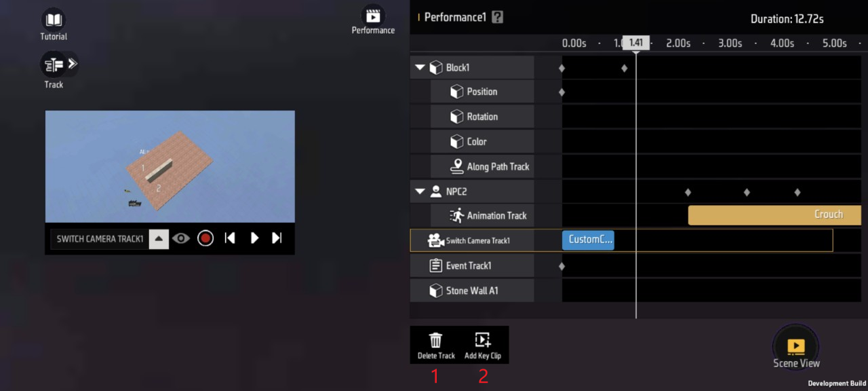Click the help question mark beside Performance1
Viewport: 868px width, 391px height.
click(498, 18)
